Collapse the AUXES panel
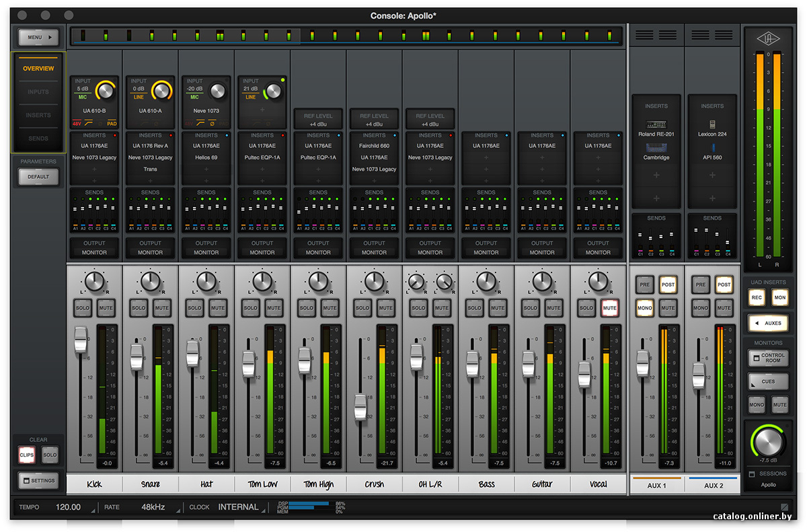The height and width of the screenshot is (532, 807). tap(768, 323)
